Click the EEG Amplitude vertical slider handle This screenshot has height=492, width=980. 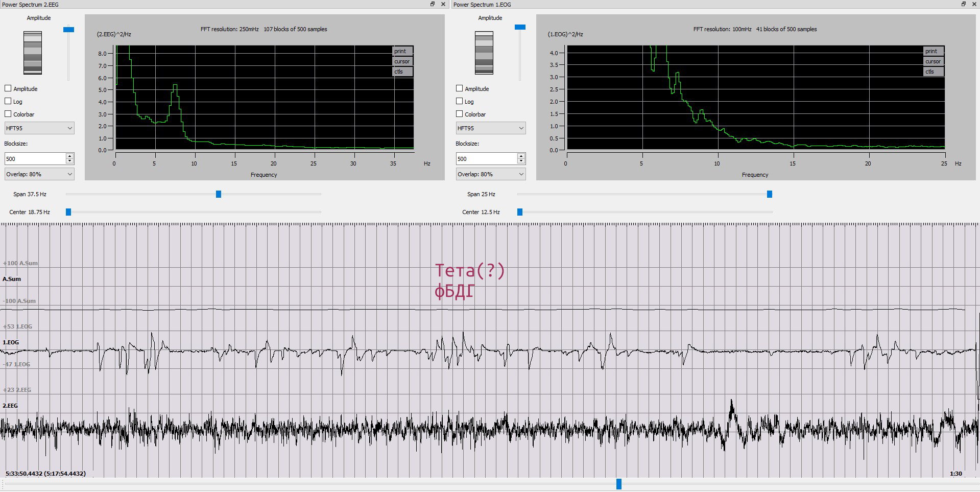68,30
